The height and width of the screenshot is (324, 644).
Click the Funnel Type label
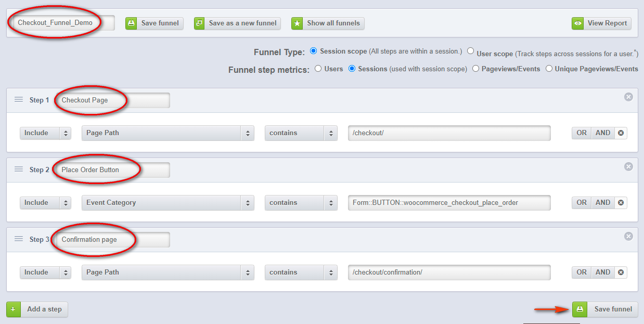pos(279,52)
